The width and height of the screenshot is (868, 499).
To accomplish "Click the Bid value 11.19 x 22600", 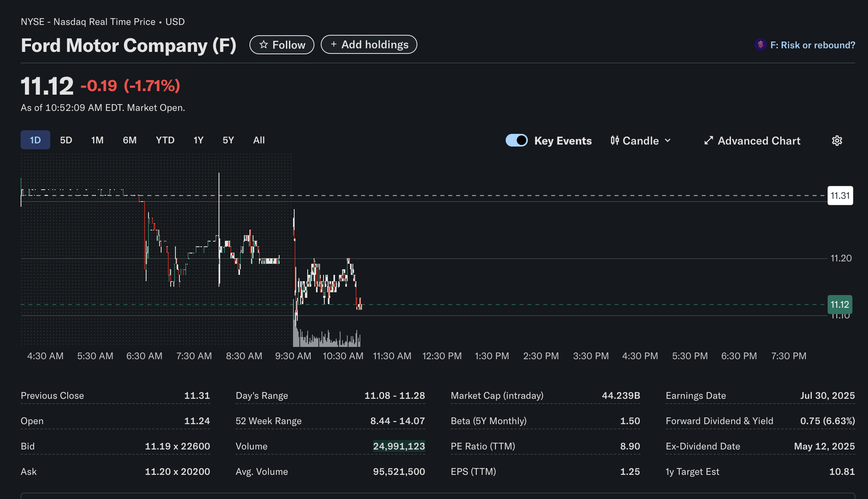I will 177,446.
